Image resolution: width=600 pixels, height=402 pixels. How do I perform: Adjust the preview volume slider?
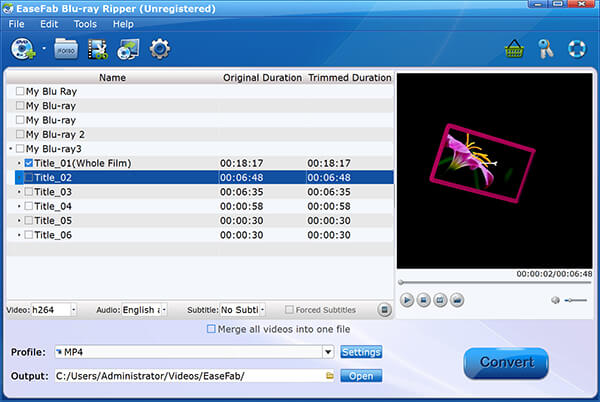[576, 300]
